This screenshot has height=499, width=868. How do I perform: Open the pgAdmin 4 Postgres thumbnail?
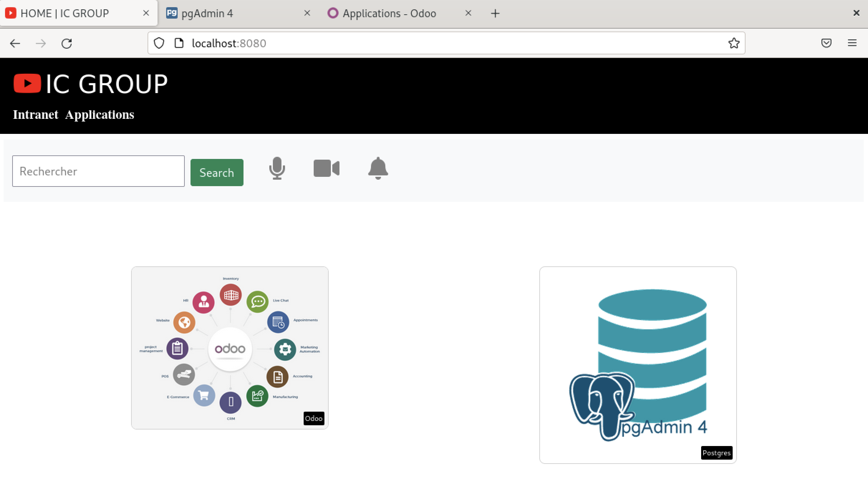[638, 365]
